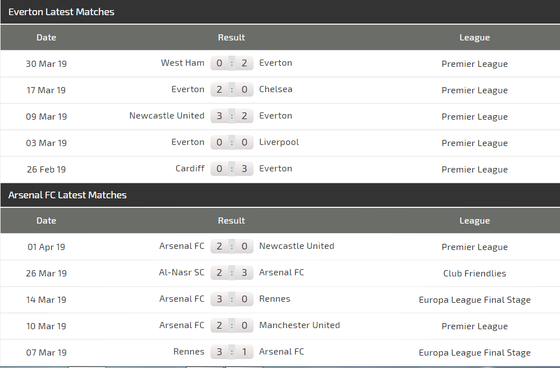Click the League column header in Arsenal table

(x=474, y=221)
